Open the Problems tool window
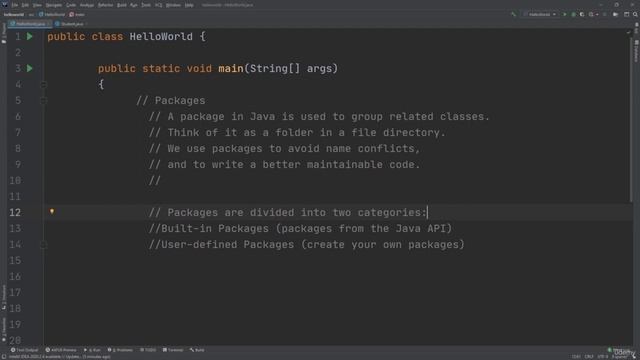Image resolution: width=640 pixels, height=360 pixels. pos(120,350)
